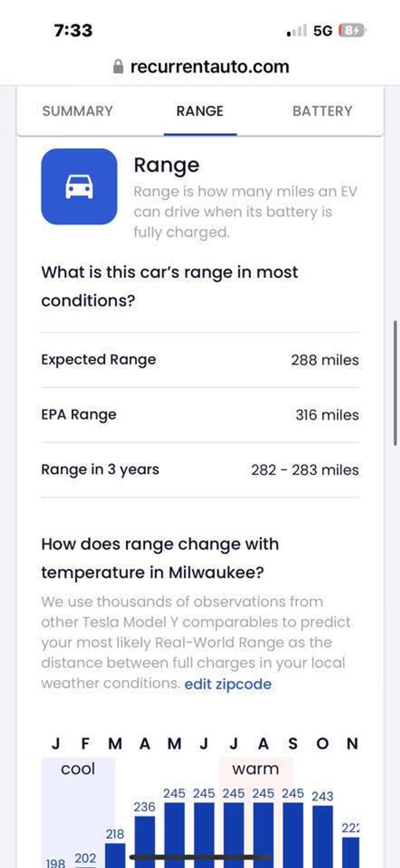
Task: Tap the blue car Range icon
Action: (x=79, y=187)
